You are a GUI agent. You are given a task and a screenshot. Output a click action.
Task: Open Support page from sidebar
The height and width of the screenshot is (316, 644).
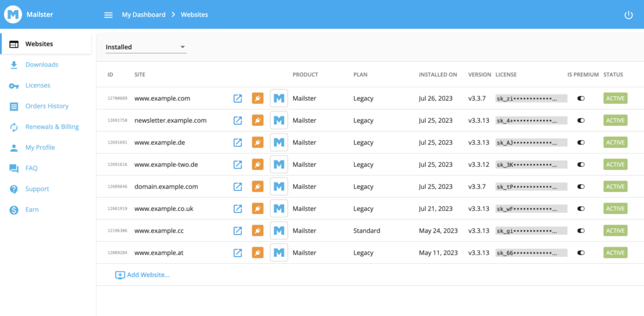click(x=36, y=189)
